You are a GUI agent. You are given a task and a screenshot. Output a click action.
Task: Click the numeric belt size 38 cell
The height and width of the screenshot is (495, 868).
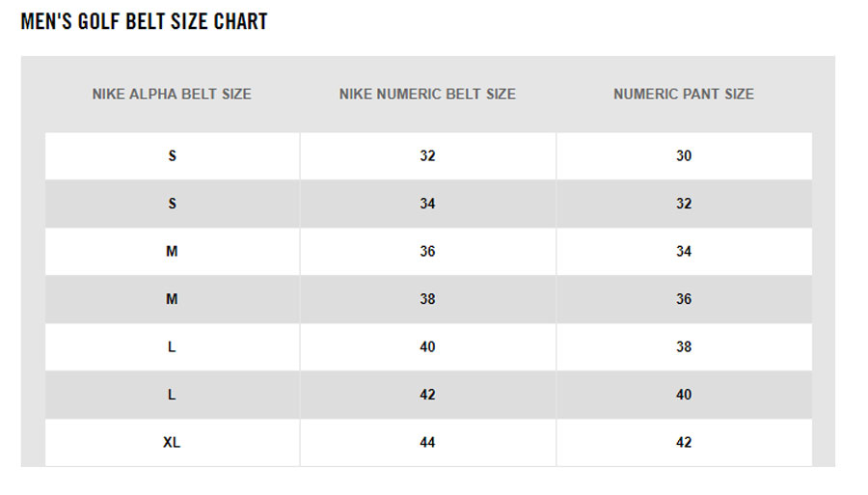coord(427,299)
